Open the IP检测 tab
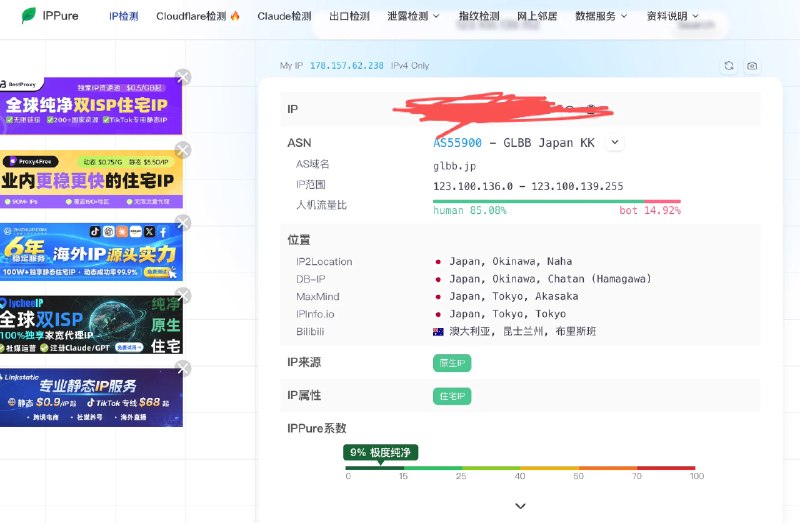 (123, 16)
